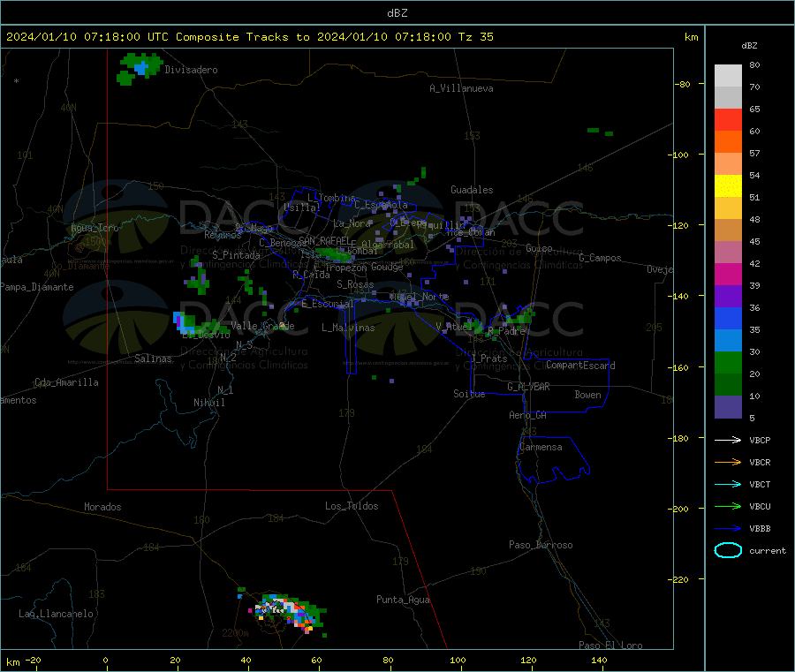This screenshot has height=672, width=795.
Task: Click the -80 km vertical axis tick
Action: pyautogui.click(x=682, y=84)
